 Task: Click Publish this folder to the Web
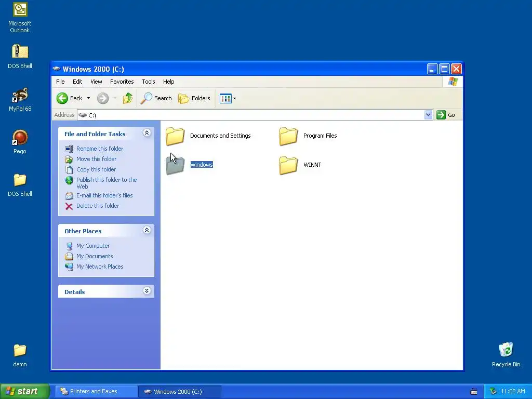coord(107,183)
